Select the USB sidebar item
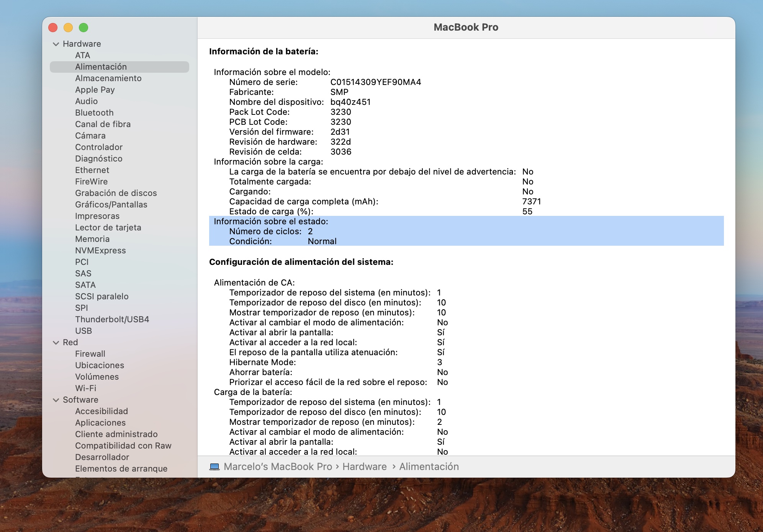This screenshot has width=763, height=532. [x=84, y=331]
